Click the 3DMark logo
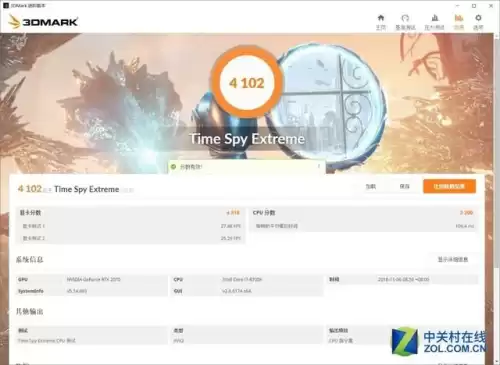Viewport: 500px width, 365px height. 43,22
